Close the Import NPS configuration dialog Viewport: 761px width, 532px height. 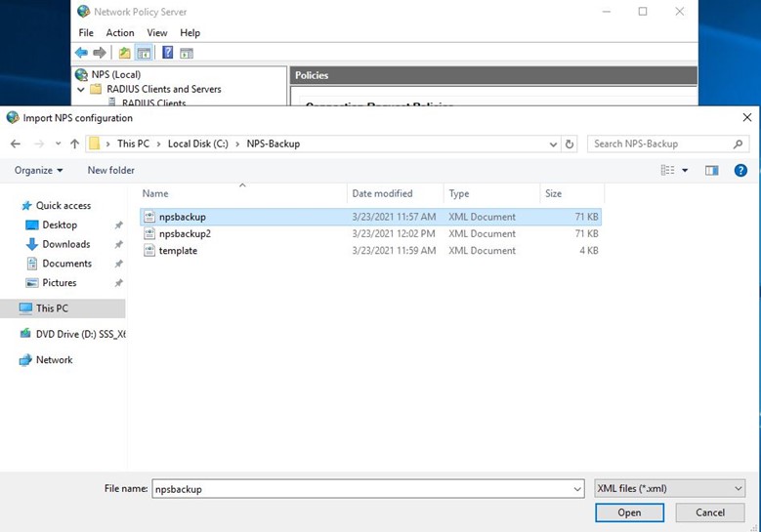747,117
